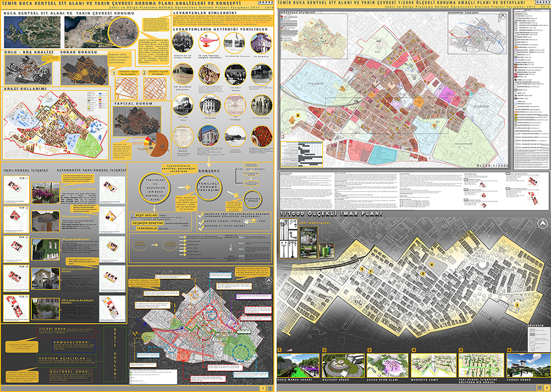Select the number 6 badge above Forbes Köşkü
Screen dimensions: 551x392
[509, 350]
